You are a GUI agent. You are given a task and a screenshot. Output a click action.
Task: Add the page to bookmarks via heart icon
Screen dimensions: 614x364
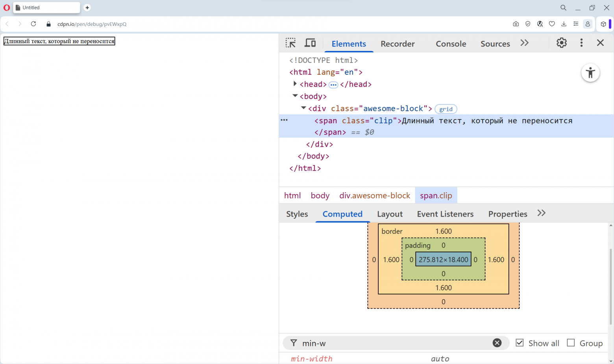[x=552, y=24]
